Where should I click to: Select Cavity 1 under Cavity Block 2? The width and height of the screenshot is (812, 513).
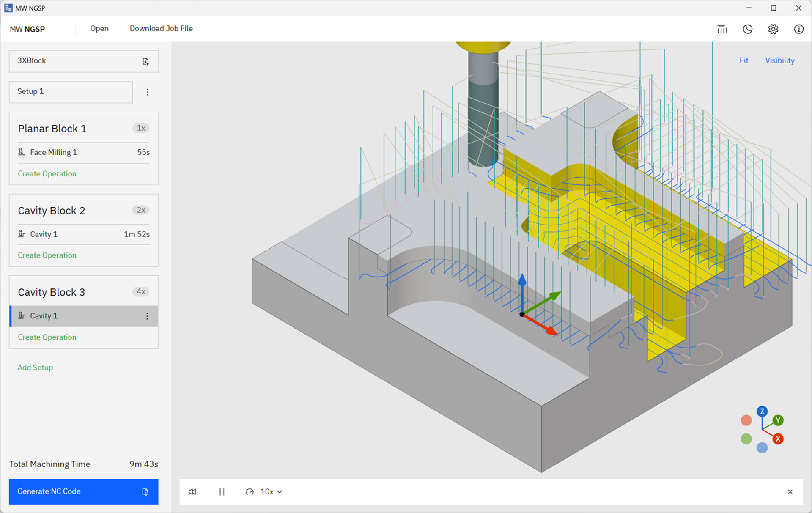(84, 234)
